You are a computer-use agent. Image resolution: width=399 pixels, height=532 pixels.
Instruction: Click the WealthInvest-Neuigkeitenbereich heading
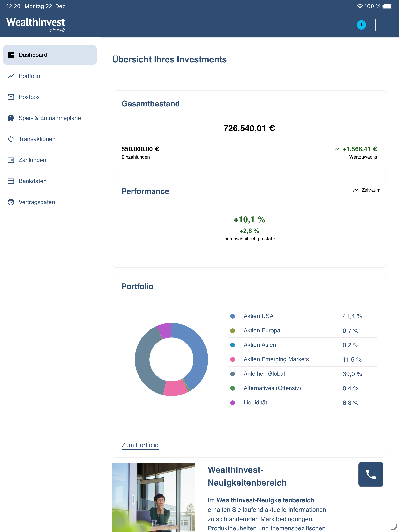[x=247, y=476]
